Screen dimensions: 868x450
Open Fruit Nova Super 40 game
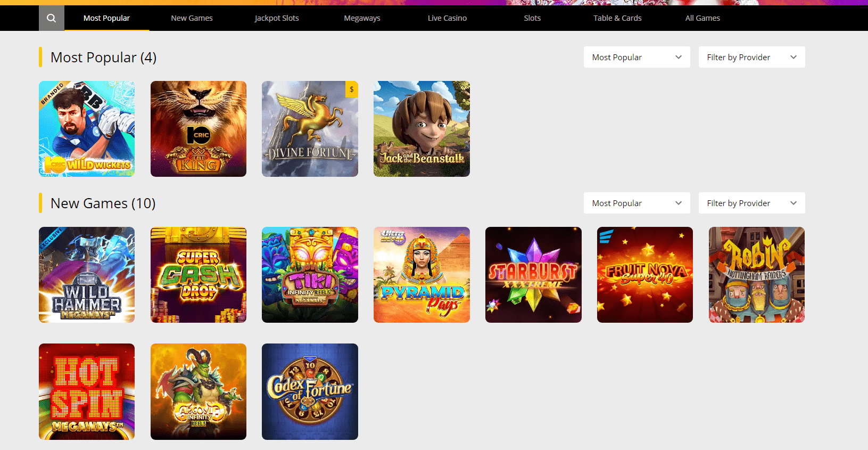(645, 275)
